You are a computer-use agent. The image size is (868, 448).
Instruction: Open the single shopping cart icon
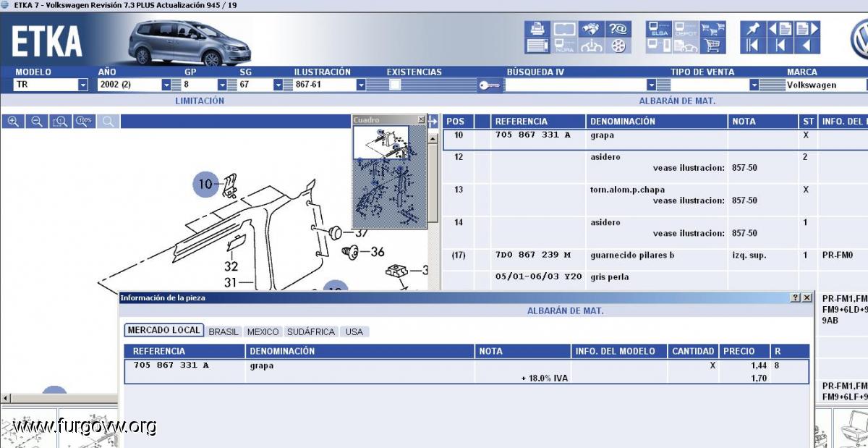pyautogui.click(x=712, y=46)
